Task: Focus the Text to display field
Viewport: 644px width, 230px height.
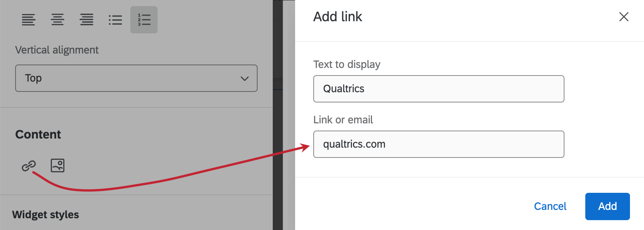Action: click(x=439, y=89)
